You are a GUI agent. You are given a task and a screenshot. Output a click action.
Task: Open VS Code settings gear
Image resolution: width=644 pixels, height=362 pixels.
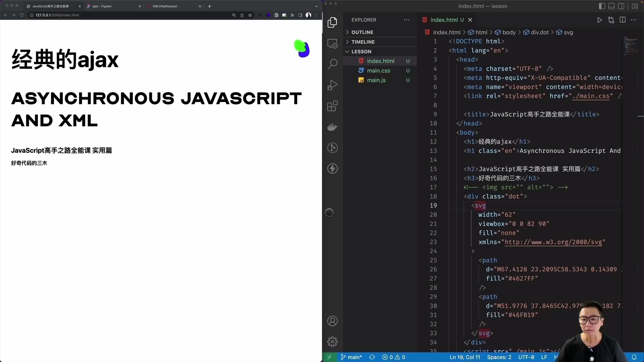tap(332, 341)
